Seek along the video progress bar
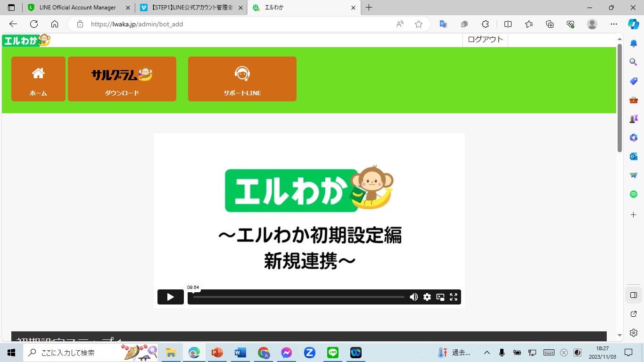The height and width of the screenshot is (362, 644). click(x=298, y=297)
